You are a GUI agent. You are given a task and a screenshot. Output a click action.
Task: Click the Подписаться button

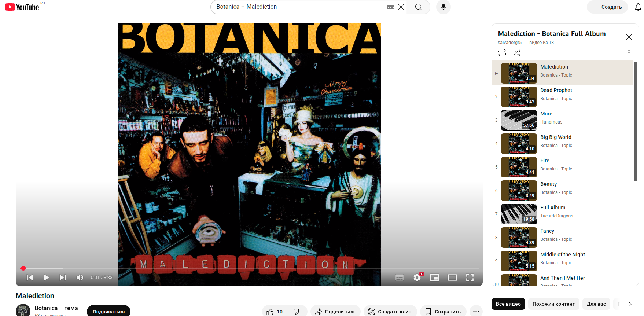[x=108, y=311]
